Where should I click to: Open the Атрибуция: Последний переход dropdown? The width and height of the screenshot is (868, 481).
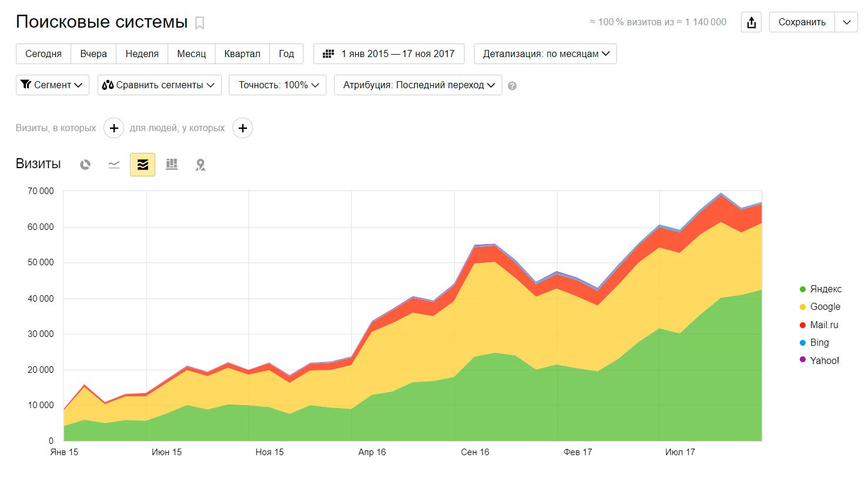(x=418, y=85)
